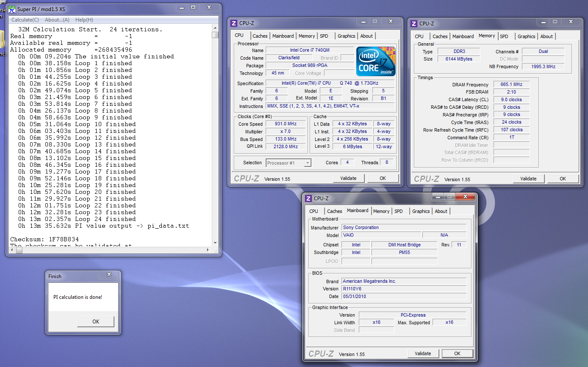The width and height of the screenshot is (588, 367).
Task: Click the QPI Link value 2128.0 MHz
Action: pyautogui.click(x=286, y=146)
